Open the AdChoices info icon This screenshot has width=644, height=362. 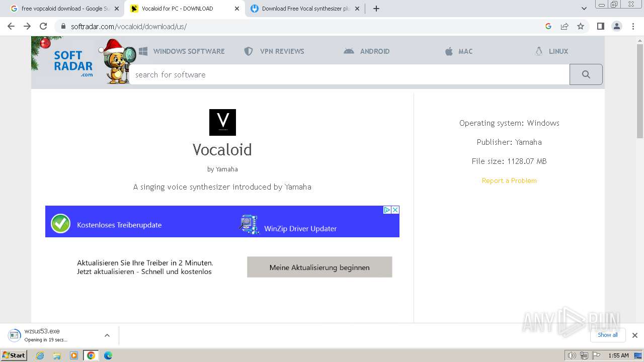tap(387, 210)
